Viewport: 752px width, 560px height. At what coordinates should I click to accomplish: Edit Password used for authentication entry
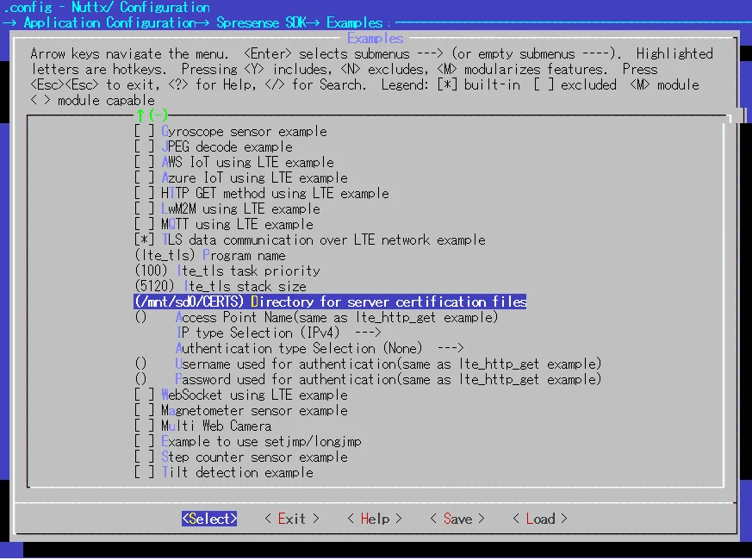368,379
